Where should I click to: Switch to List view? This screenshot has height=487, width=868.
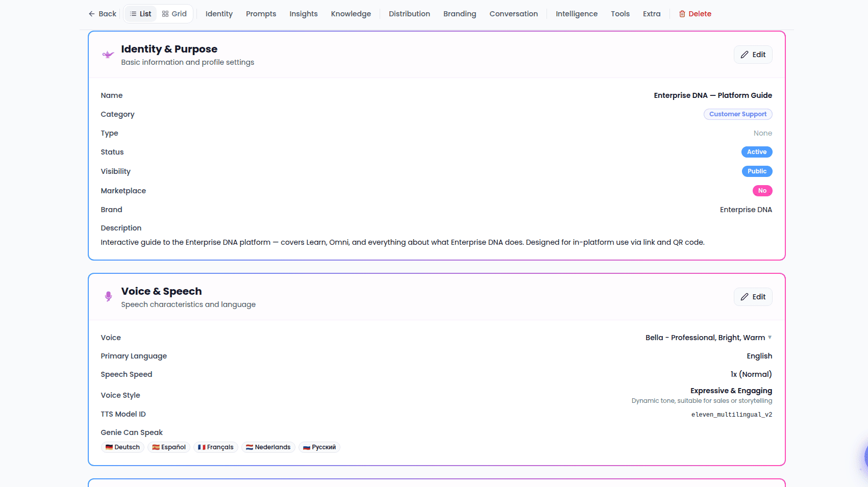coord(140,14)
